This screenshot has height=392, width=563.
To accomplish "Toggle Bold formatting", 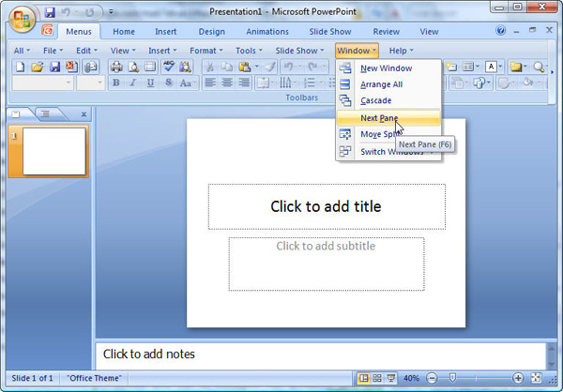I will [x=116, y=83].
